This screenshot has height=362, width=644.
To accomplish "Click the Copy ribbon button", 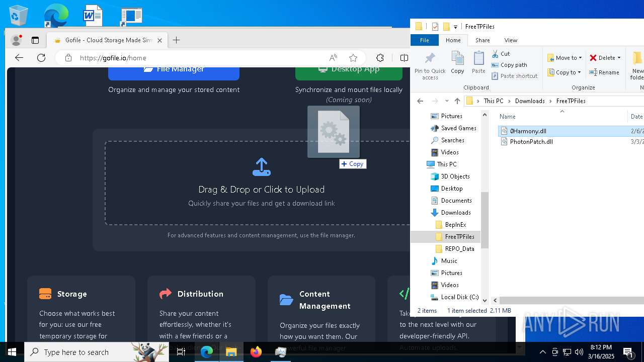I will pyautogui.click(x=457, y=62).
